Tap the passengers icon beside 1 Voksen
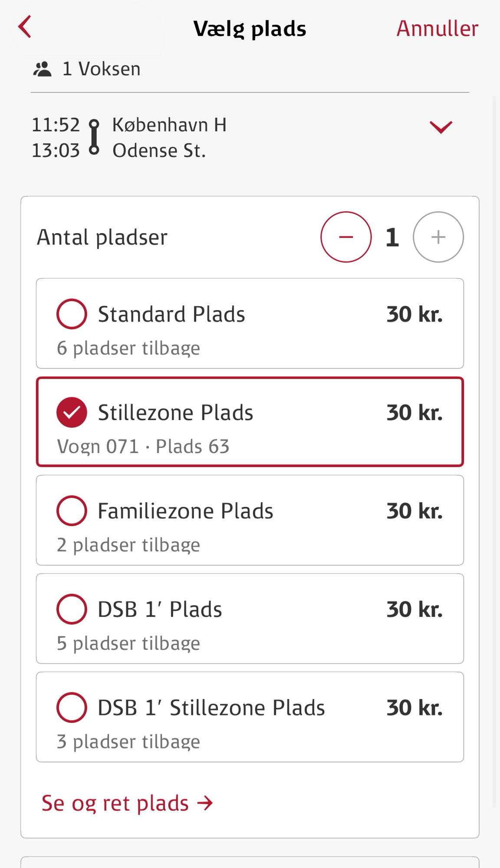The width and height of the screenshot is (500, 868). point(42,69)
